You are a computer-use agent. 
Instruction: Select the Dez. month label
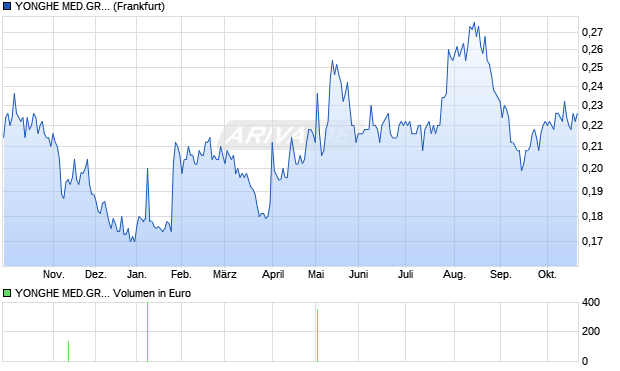(96, 274)
